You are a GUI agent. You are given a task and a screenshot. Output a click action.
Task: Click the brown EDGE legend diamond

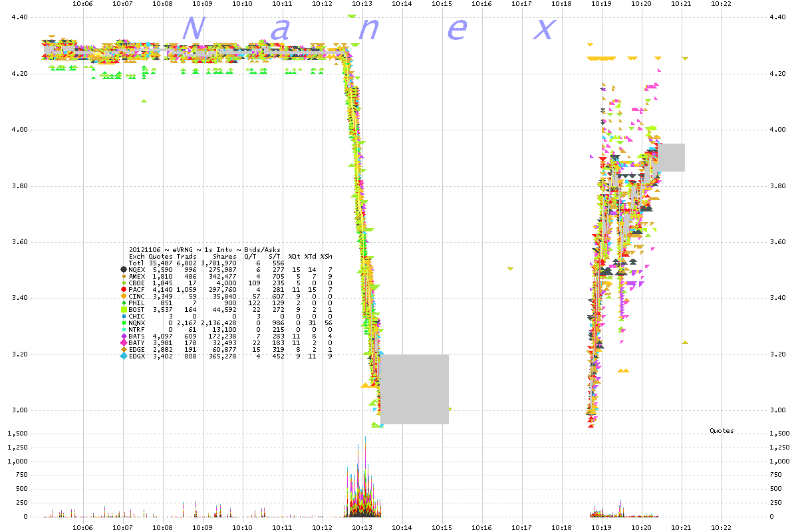pyautogui.click(x=124, y=349)
